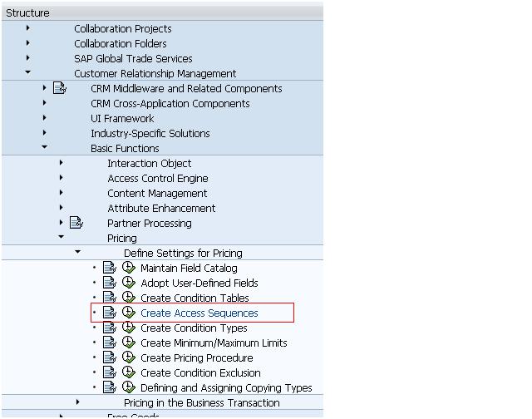Execute activity icon for Maintain Field Catalog
This screenshot has height=419, width=532.
coord(129,268)
